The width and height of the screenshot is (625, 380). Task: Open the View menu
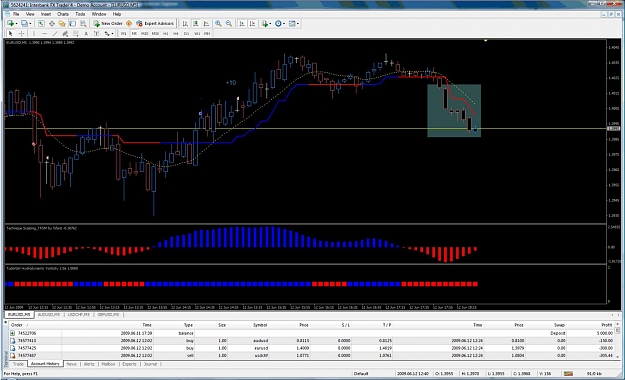(30, 14)
